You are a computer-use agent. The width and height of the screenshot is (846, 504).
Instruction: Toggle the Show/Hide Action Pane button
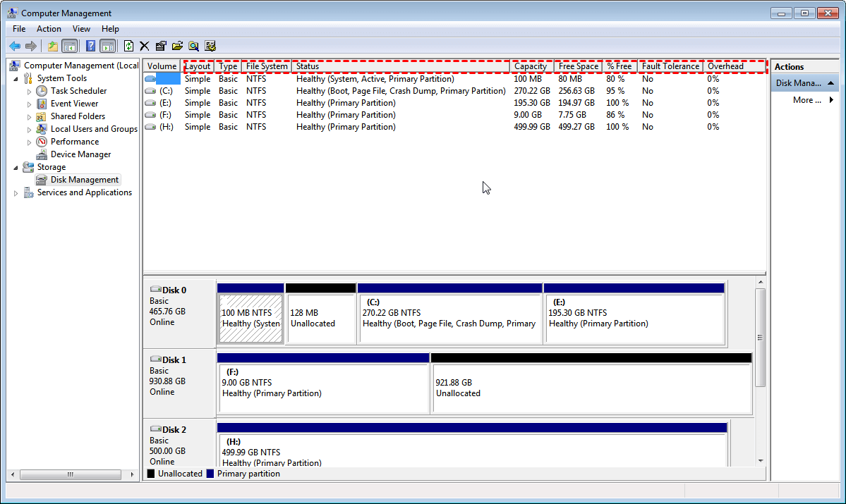click(x=108, y=47)
